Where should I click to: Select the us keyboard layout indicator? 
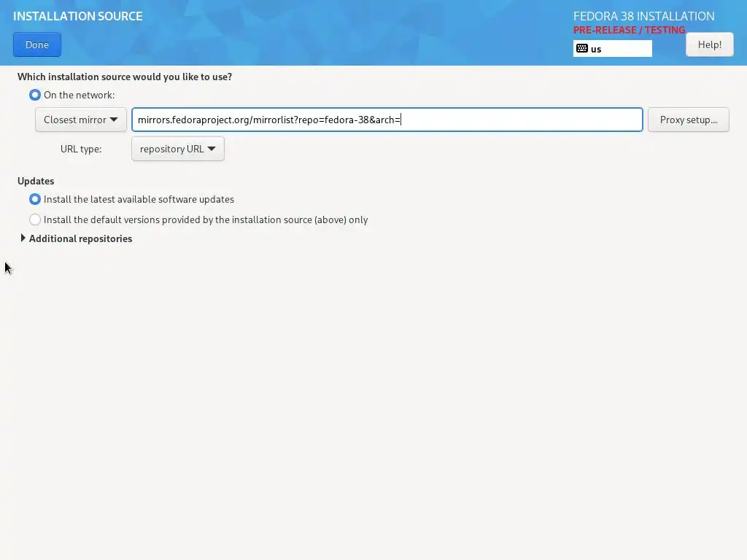coord(612,49)
